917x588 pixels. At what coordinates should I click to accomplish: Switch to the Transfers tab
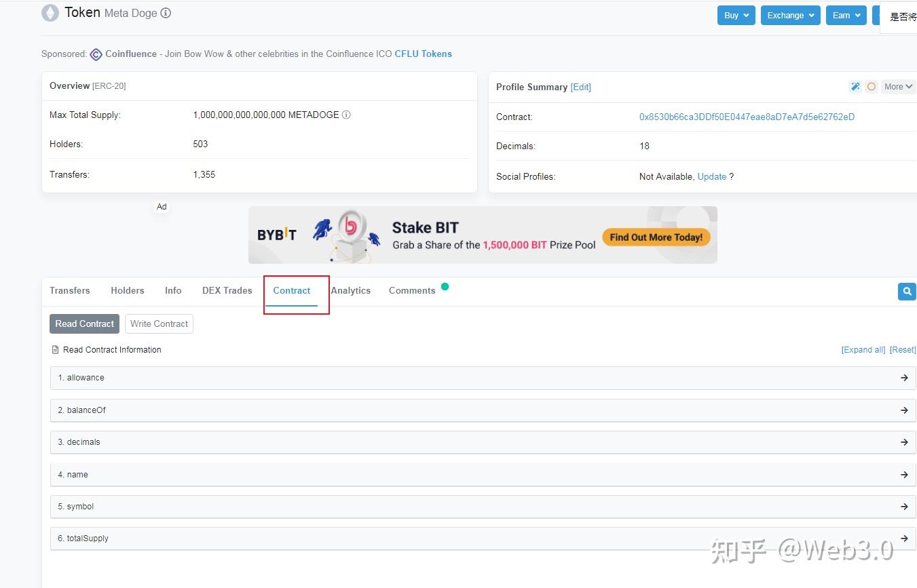tap(70, 290)
